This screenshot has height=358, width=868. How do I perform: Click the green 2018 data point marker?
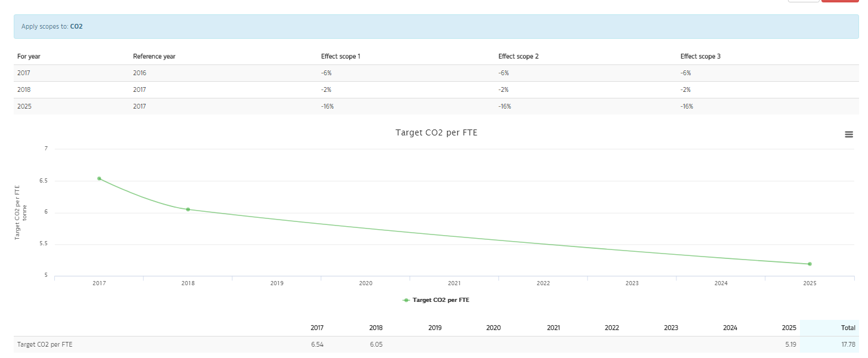(187, 209)
